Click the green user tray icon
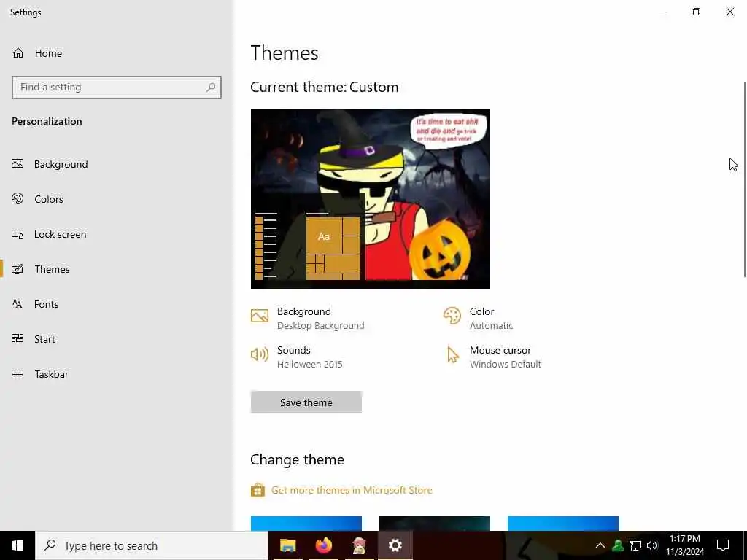Screen dimensions: 747x560 click(618, 545)
